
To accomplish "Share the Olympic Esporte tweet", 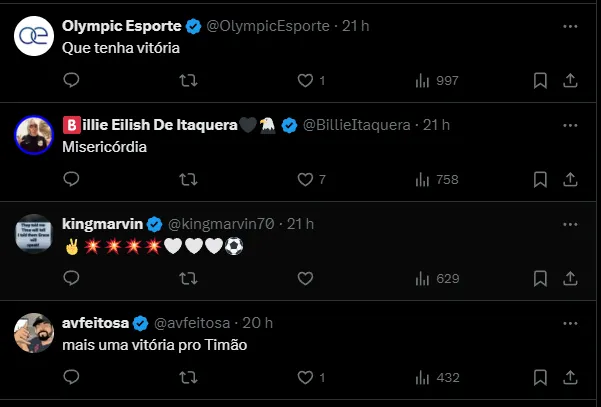I will click(x=570, y=80).
